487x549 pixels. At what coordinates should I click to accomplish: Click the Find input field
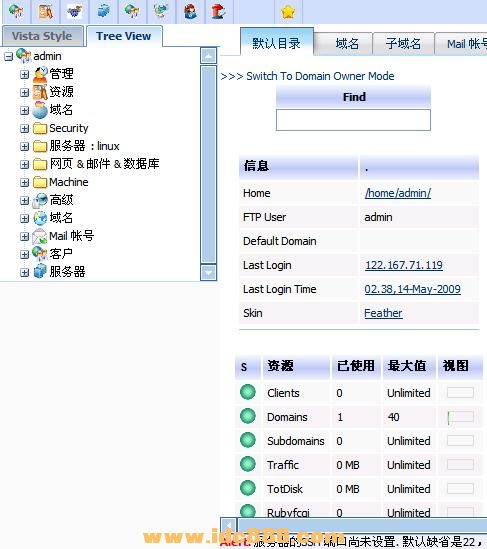[353, 120]
